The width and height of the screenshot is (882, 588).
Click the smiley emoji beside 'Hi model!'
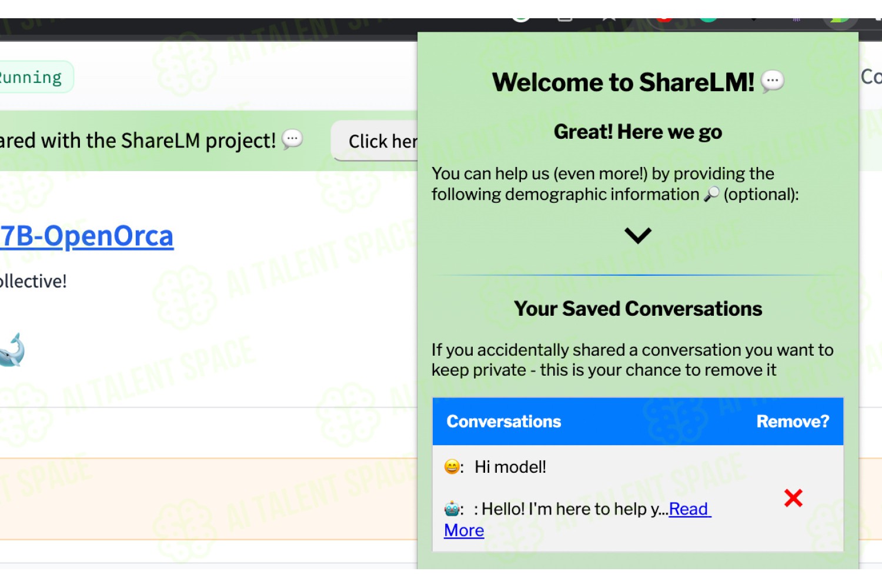pyautogui.click(x=452, y=467)
